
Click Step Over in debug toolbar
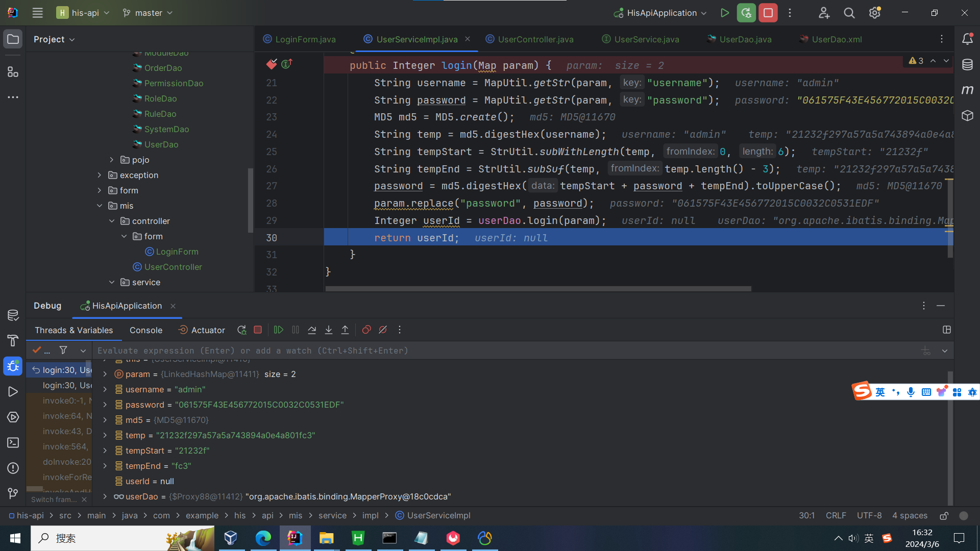(312, 330)
